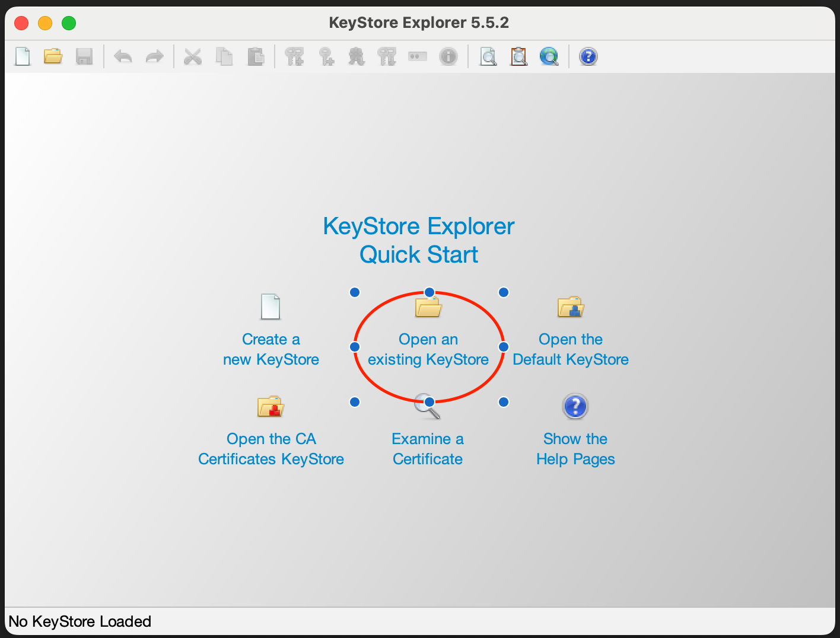Click the 'Create a new KeyStore' link
Screen dimensions: 840x638
271,349
